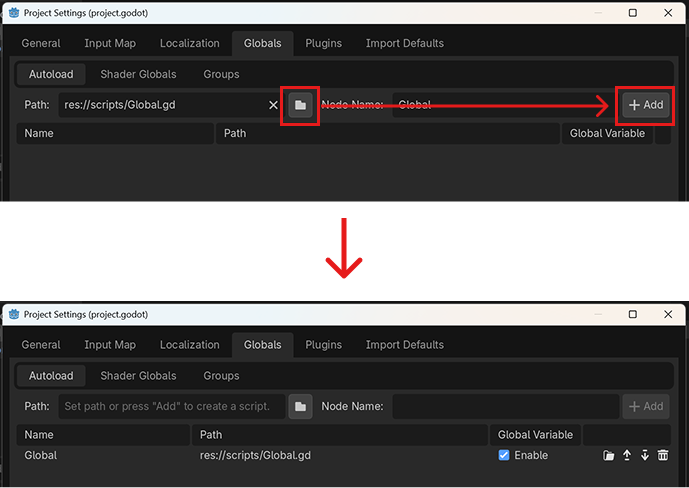This screenshot has height=488, width=689.
Task: Toggle the Enable checkbox for the Global autoload
Action: [504, 455]
